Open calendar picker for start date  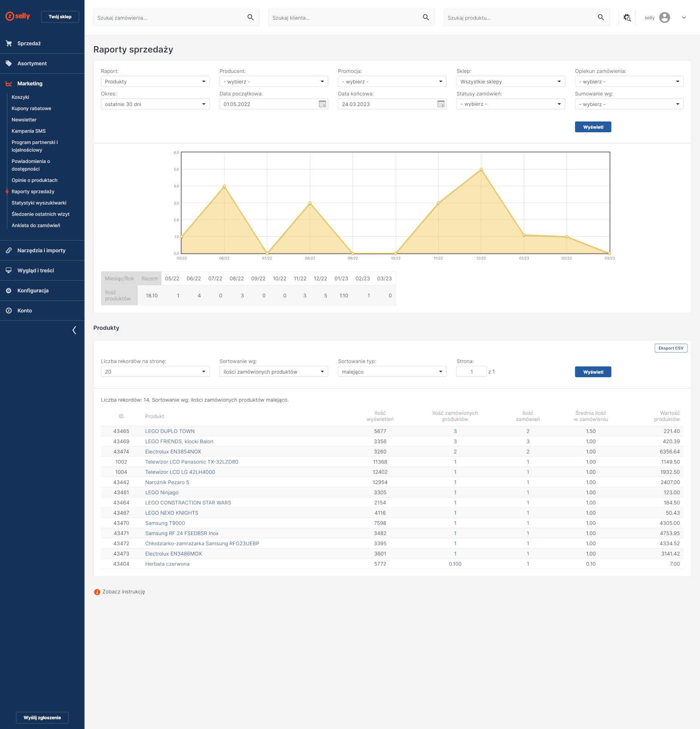coord(322,104)
